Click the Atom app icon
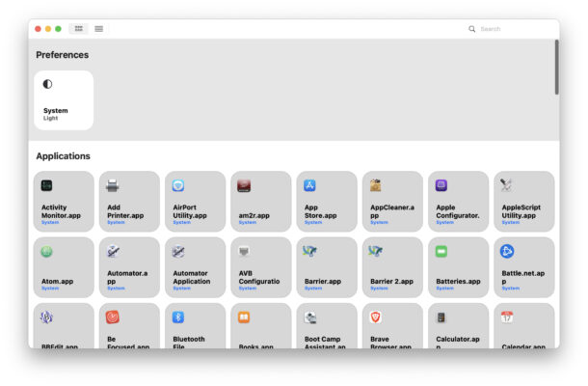Viewport: 588px width, 386px height. click(x=47, y=251)
